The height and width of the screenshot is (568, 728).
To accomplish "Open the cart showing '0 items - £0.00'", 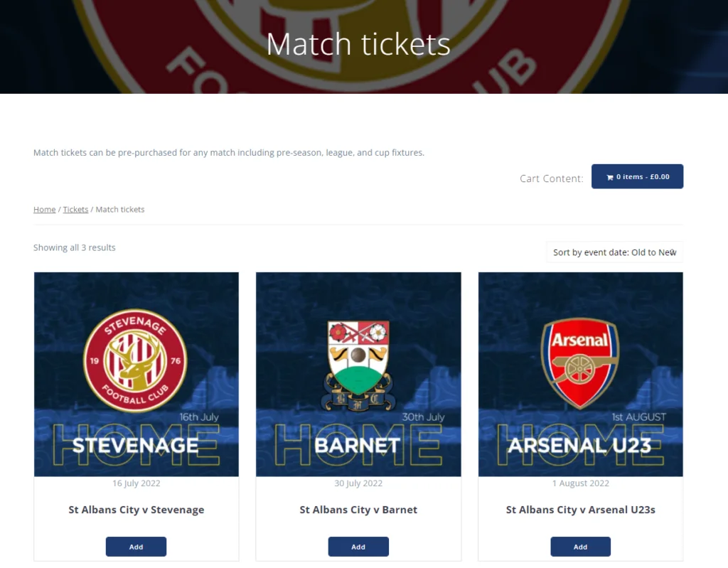I will (637, 176).
